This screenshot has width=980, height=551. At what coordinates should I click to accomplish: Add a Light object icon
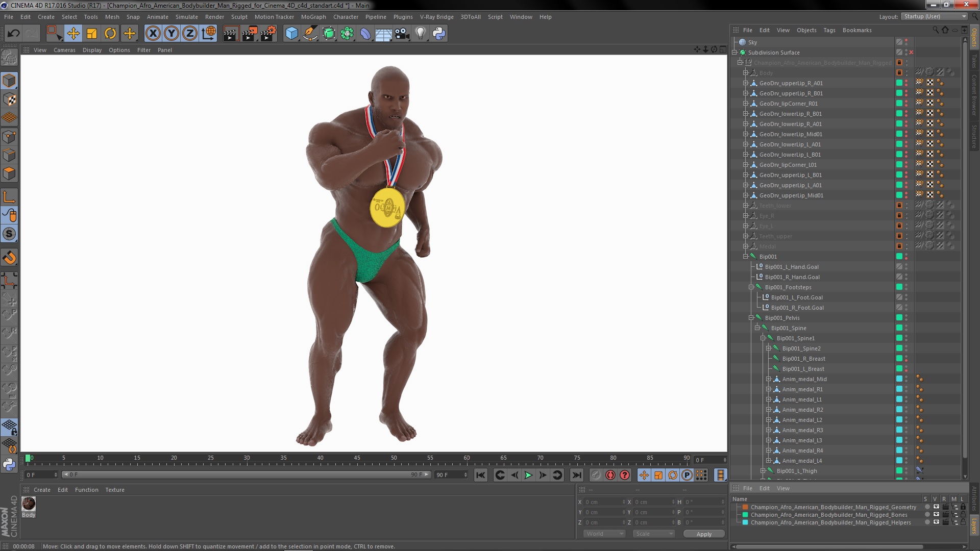[421, 34]
